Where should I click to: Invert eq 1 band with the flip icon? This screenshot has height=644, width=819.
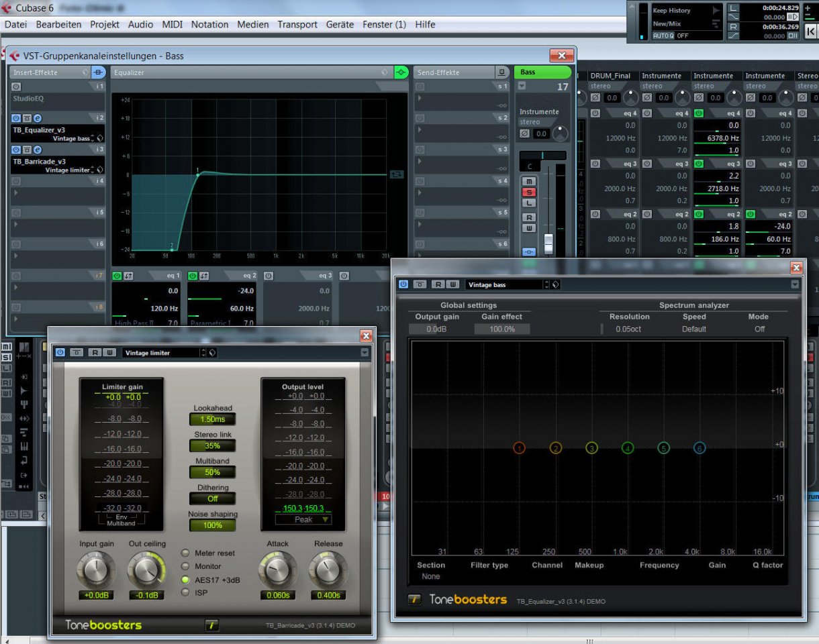click(x=128, y=276)
